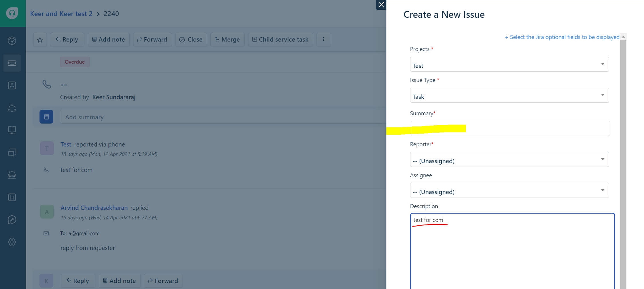Open the Forums chat icon in sidebar

click(x=12, y=153)
